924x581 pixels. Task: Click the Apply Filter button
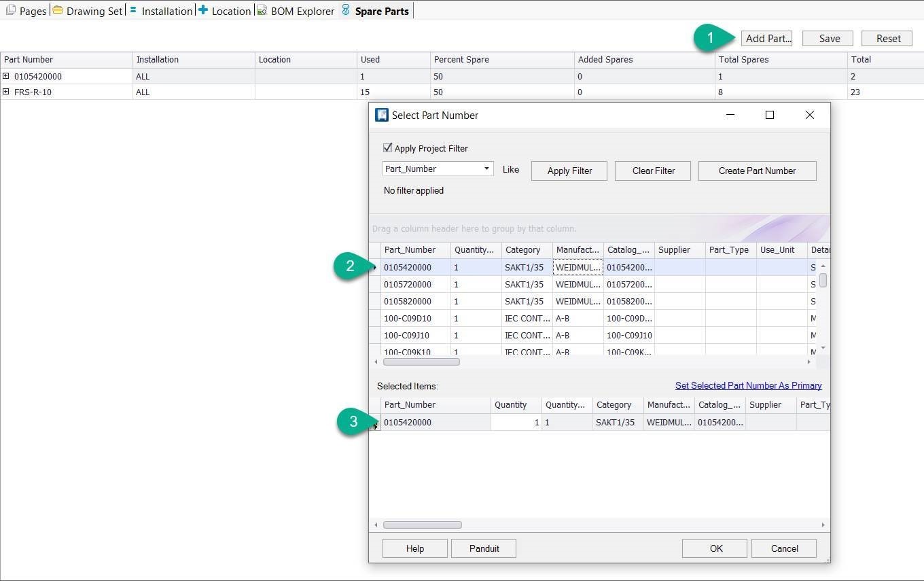point(569,171)
